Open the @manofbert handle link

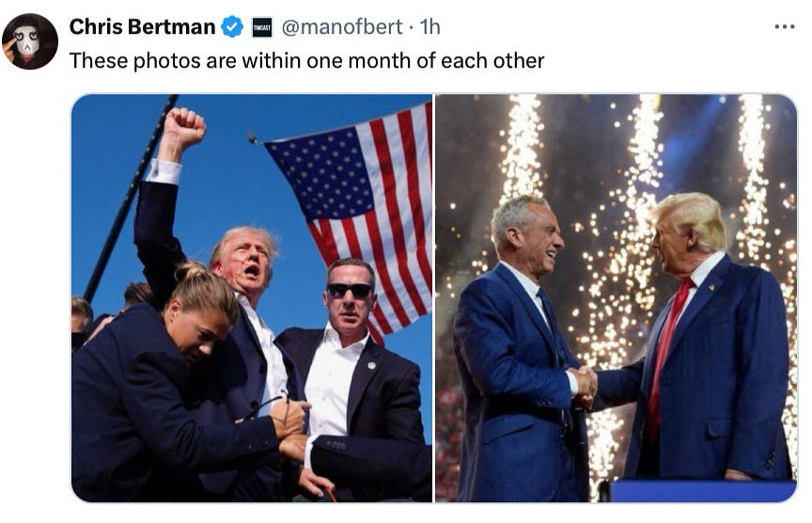tap(342, 26)
